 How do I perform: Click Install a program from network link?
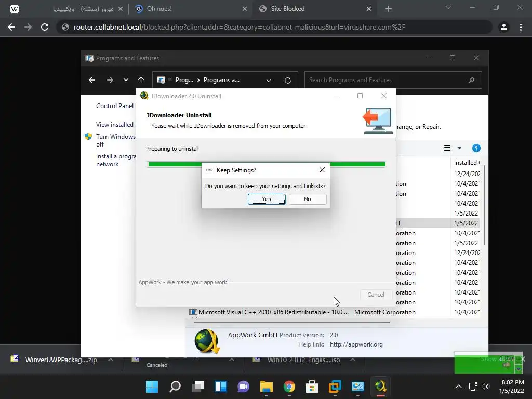coord(116,160)
